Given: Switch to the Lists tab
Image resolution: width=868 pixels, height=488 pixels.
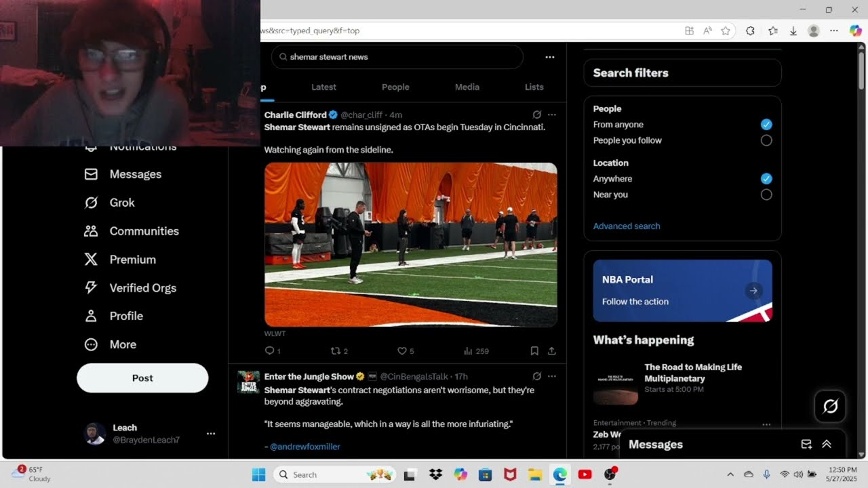Looking at the screenshot, I should (x=534, y=87).
